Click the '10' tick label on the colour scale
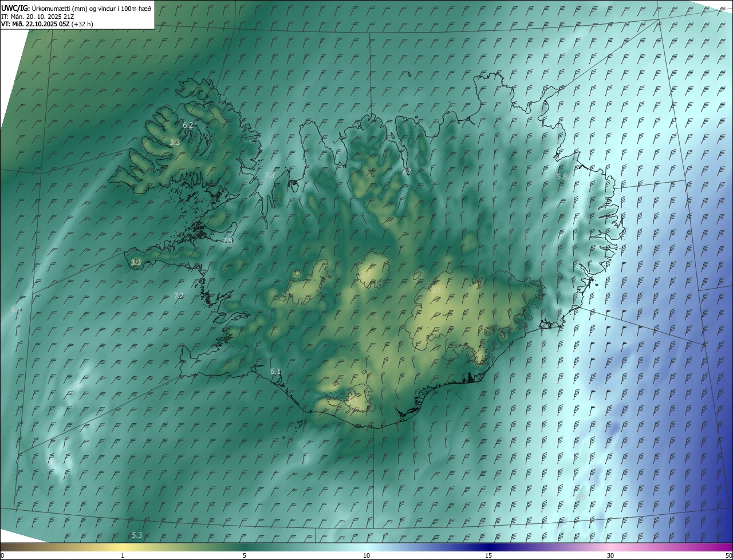The width and height of the screenshot is (733, 560). 366,555
